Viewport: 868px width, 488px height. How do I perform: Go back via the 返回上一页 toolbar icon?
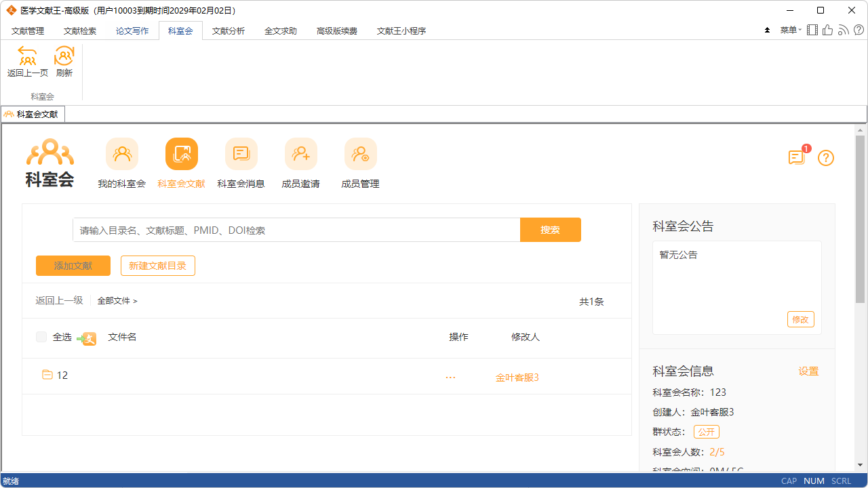point(27,57)
